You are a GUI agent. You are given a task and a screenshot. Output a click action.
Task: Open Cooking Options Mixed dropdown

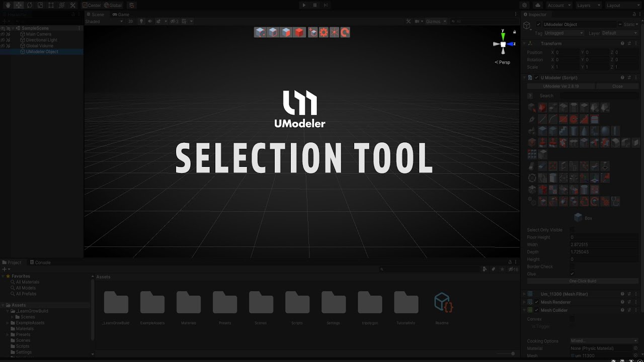[604, 341]
